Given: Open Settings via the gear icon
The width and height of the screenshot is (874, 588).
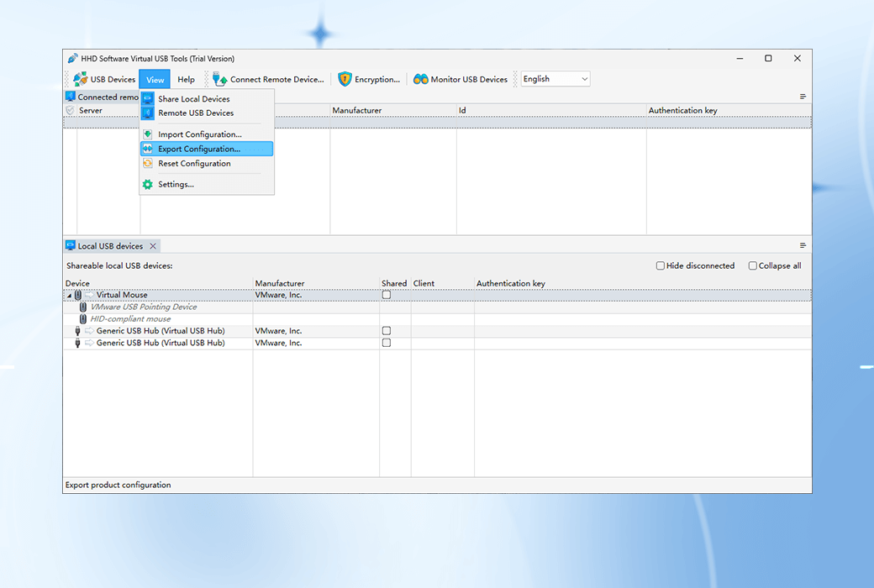Looking at the screenshot, I should (x=149, y=184).
